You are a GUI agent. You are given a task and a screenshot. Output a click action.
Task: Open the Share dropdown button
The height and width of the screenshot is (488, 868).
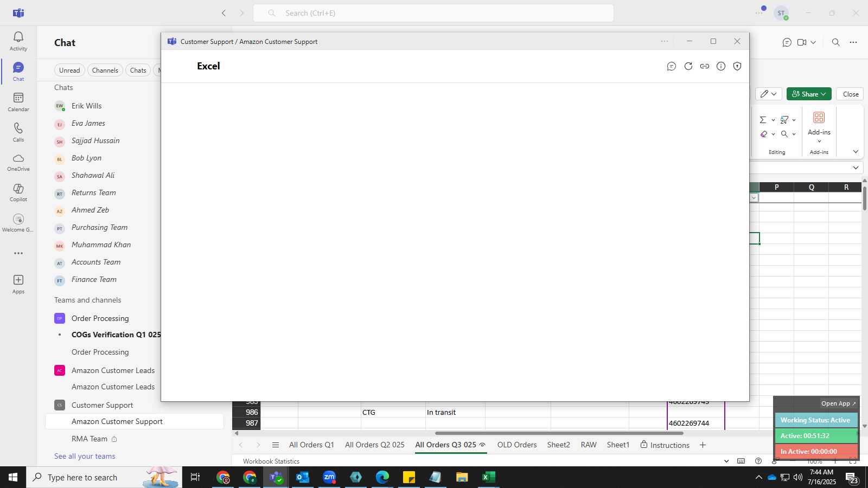(809, 94)
